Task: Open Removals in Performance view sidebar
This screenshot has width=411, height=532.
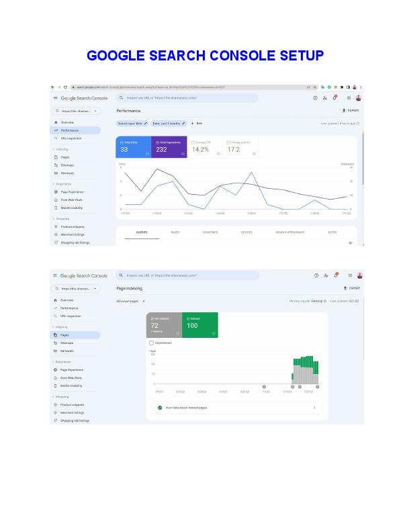Action: 67,173
